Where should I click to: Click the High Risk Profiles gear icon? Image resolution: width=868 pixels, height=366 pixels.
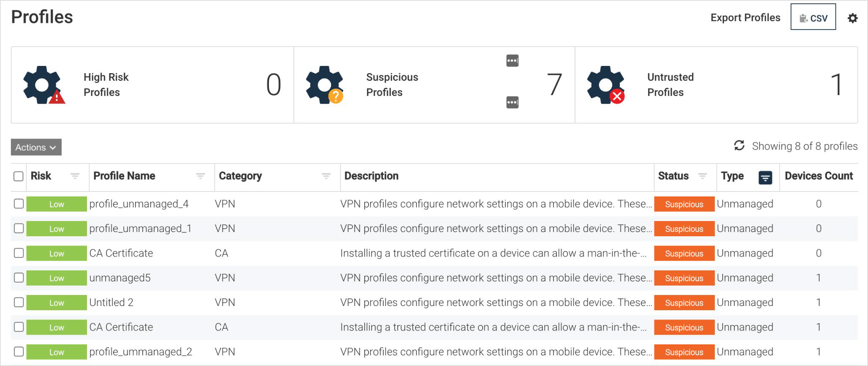[44, 85]
